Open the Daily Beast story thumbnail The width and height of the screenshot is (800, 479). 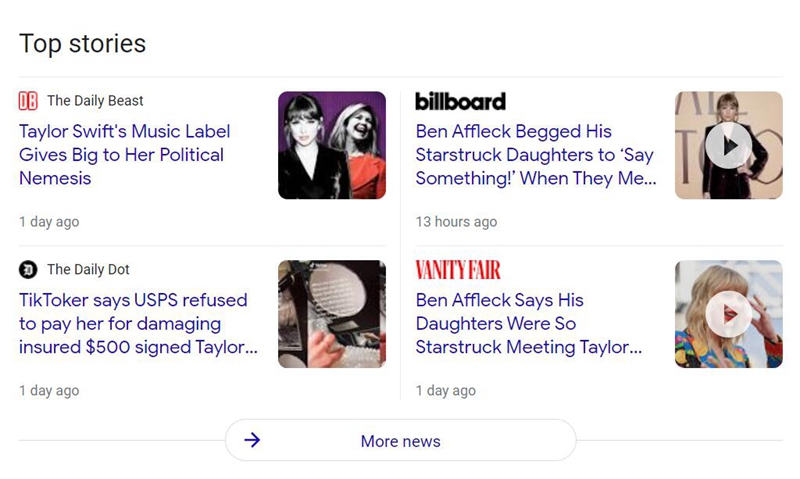pyautogui.click(x=331, y=146)
